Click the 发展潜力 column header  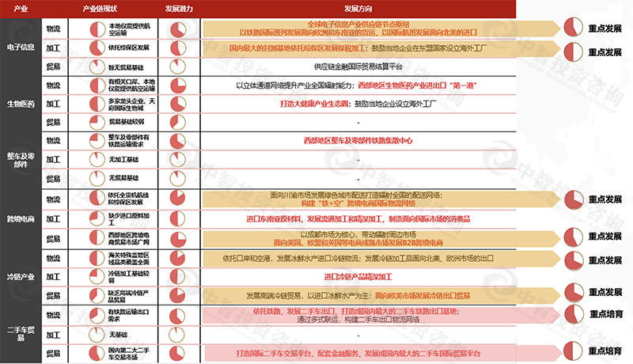tap(179, 9)
